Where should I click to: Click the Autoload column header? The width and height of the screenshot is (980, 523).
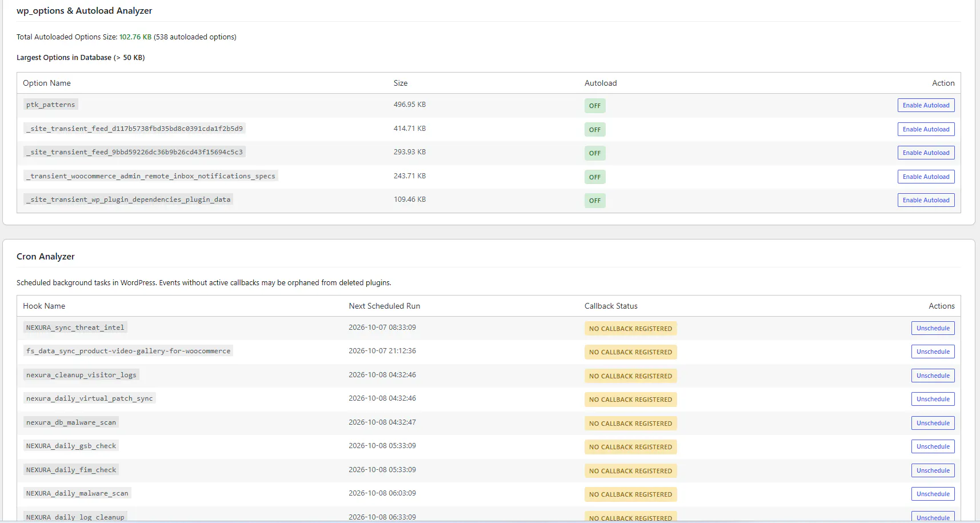click(x=601, y=83)
